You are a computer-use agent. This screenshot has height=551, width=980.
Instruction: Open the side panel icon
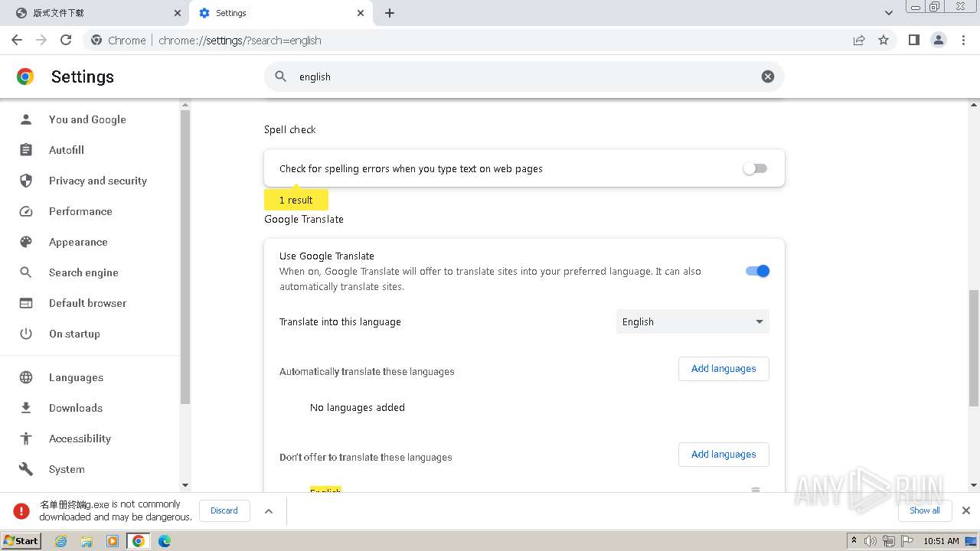tap(913, 40)
